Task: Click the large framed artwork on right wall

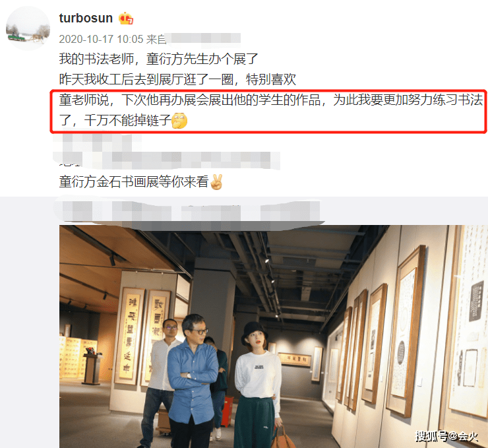Action: tap(406, 331)
